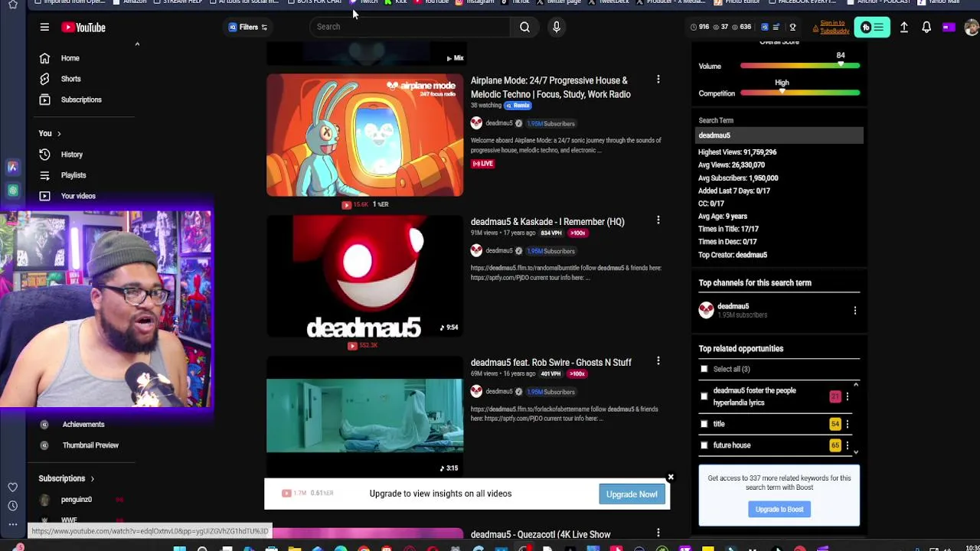Viewport: 980px width, 551px height.
Task: Open the TubeBuddy menu button
Action: 872,28
